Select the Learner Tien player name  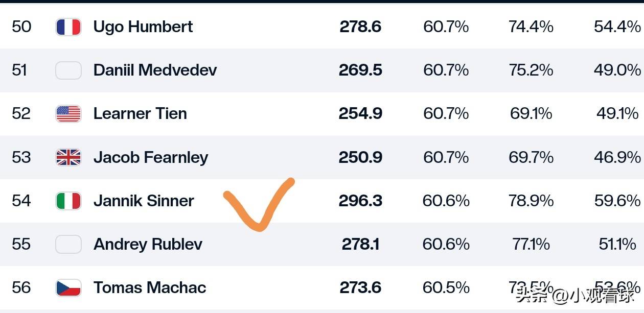[140, 113]
